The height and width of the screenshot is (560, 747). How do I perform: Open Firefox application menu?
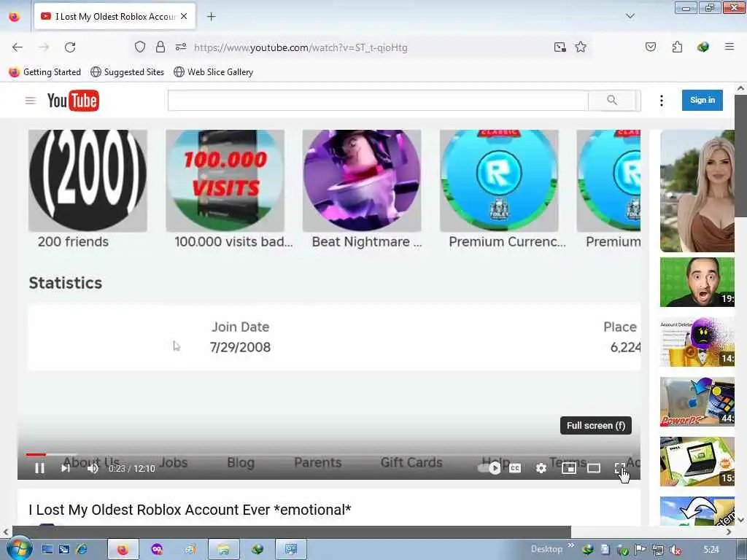(x=729, y=47)
